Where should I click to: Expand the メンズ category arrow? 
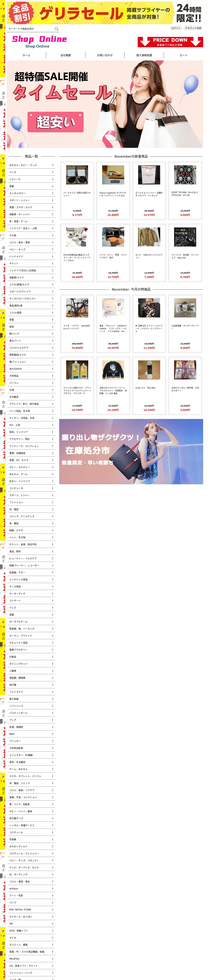click(53, 172)
